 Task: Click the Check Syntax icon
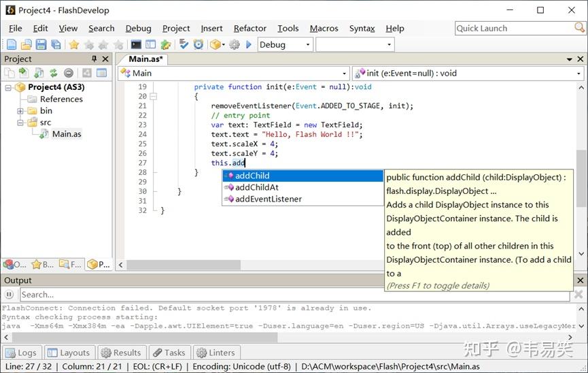point(184,45)
